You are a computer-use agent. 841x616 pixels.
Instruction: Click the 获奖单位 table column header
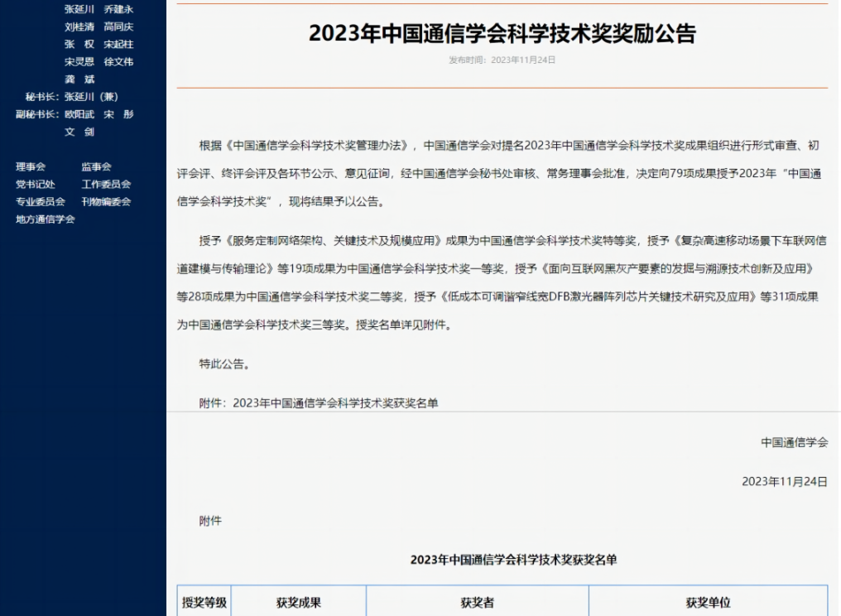click(708, 603)
